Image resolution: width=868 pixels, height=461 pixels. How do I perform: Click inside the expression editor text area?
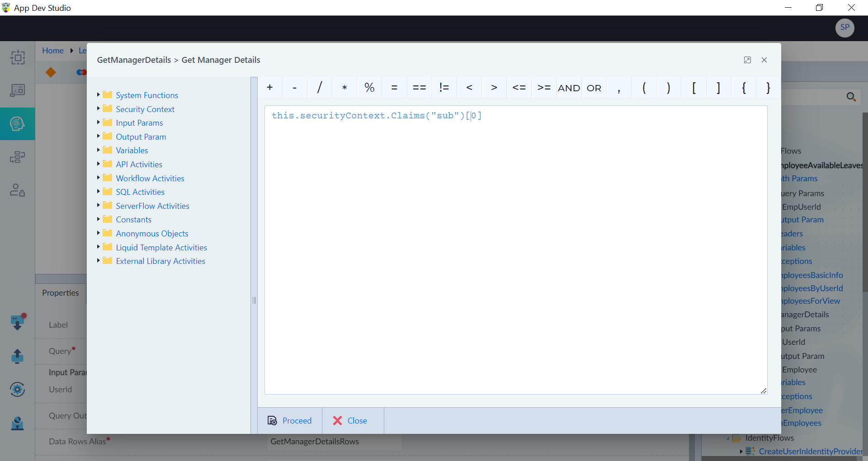(516, 250)
